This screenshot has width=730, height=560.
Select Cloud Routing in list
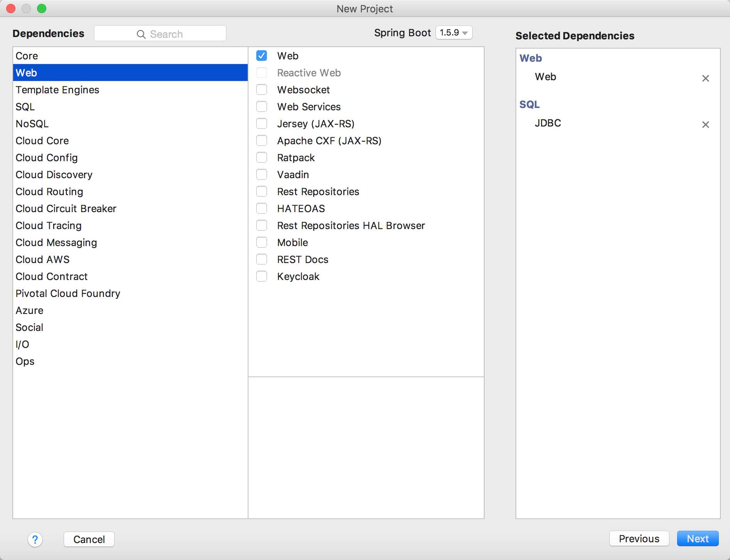130,191
